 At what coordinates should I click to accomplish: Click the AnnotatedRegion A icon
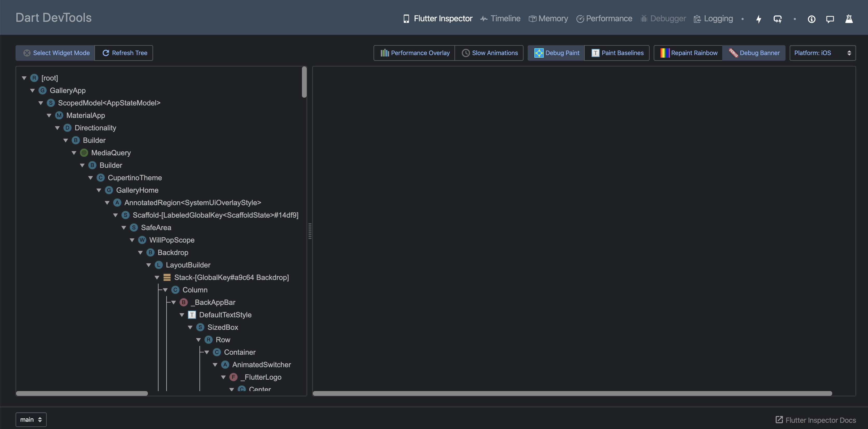click(117, 202)
